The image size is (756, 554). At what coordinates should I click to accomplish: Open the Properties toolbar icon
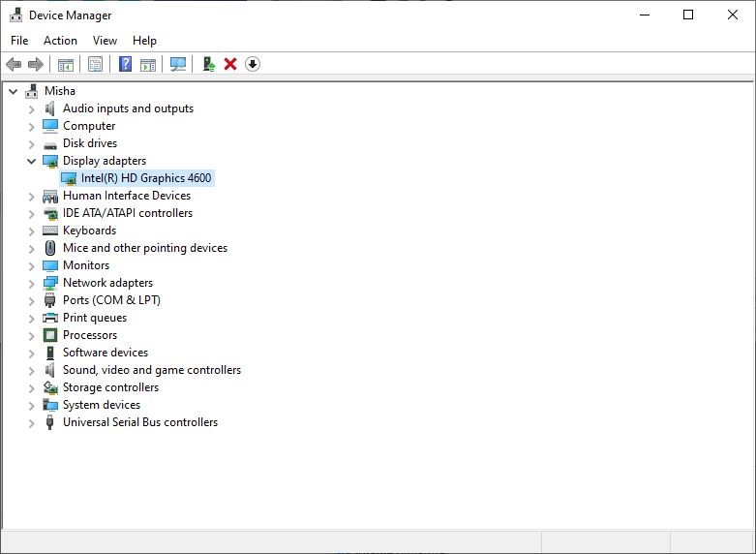tap(96, 64)
